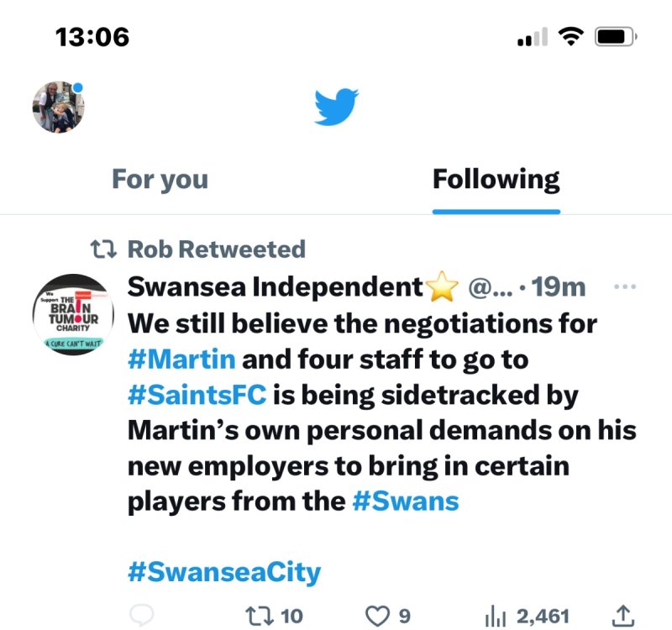Select the Following tab
Image resolution: width=672 pixels, height=630 pixels.
click(x=496, y=179)
